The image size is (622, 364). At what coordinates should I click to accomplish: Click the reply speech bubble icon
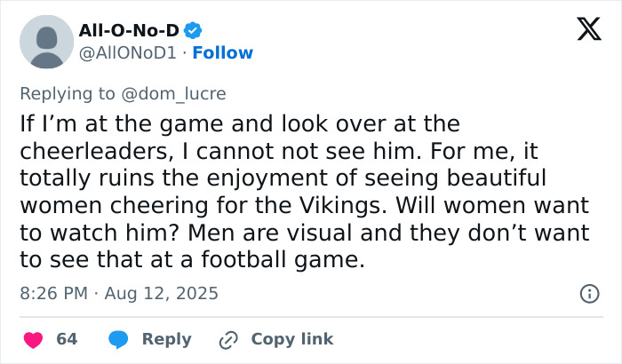pos(120,339)
